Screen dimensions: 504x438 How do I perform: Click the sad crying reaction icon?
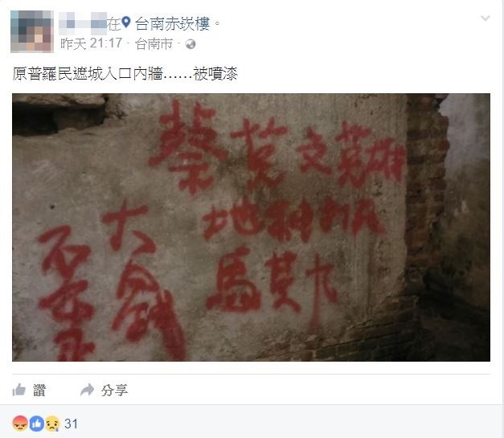coord(53,424)
